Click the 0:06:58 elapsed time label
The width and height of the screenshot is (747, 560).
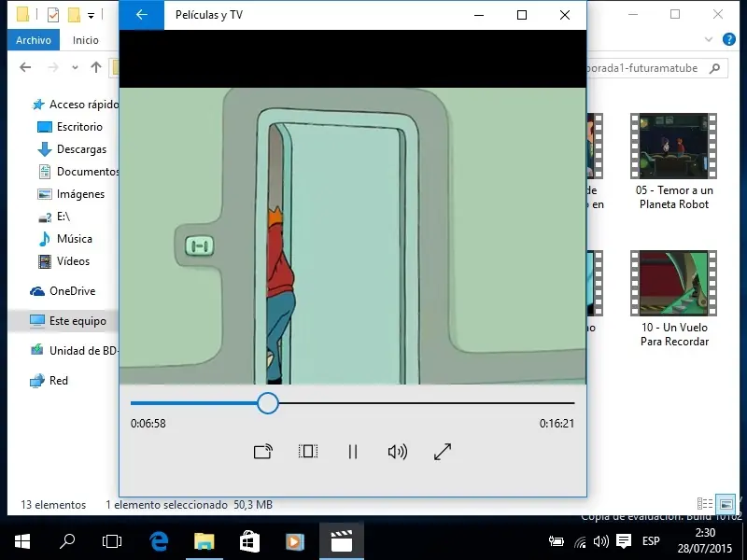148,424
